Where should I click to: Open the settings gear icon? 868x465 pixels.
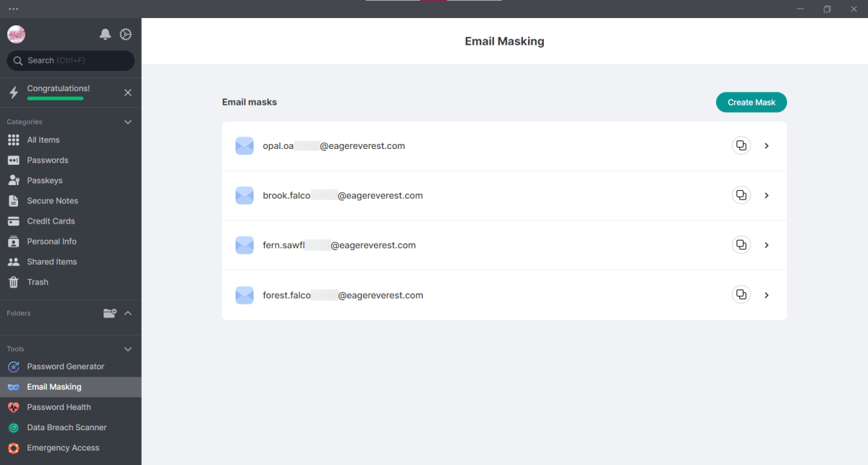(125, 34)
